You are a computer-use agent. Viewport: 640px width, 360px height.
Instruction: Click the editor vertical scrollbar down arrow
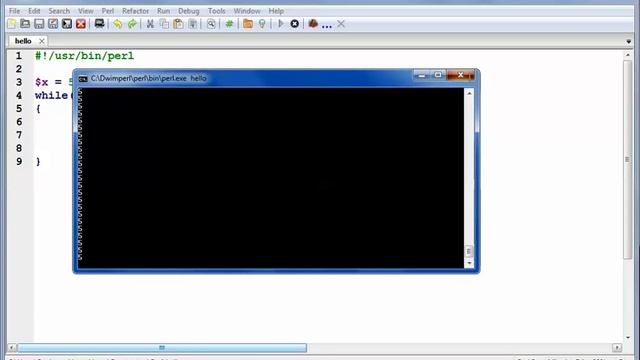(x=628, y=337)
